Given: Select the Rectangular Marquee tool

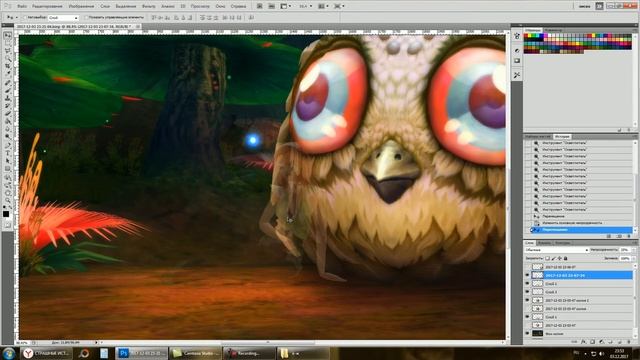Looking at the screenshot, I should point(7,43).
